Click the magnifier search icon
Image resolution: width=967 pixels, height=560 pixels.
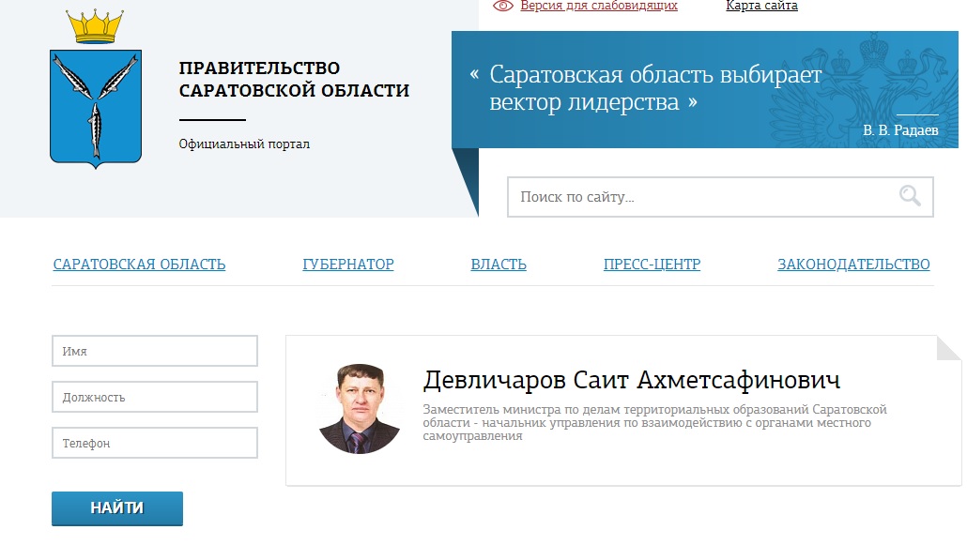click(910, 196)
